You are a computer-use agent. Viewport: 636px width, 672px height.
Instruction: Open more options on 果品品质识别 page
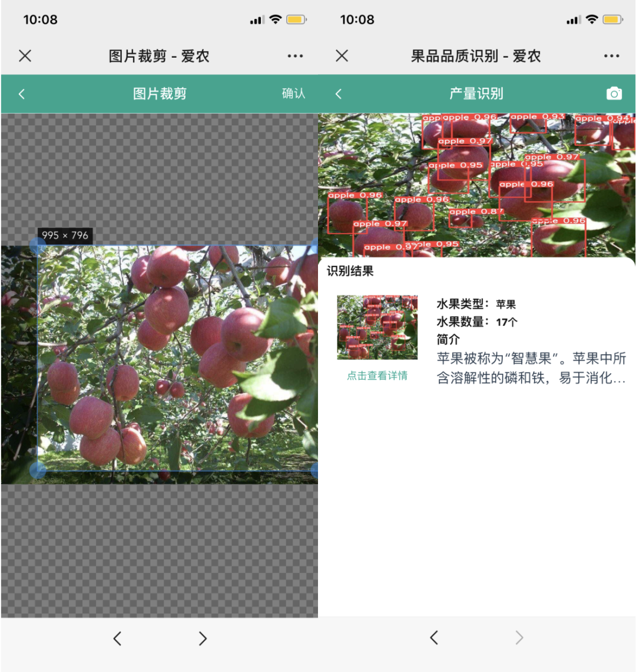612,56
